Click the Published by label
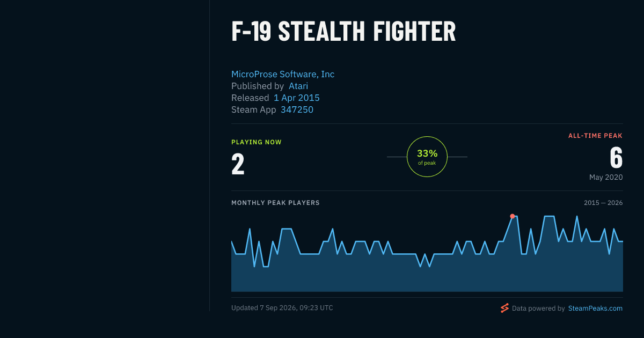 pyautogui.click(x=258, y=86)
